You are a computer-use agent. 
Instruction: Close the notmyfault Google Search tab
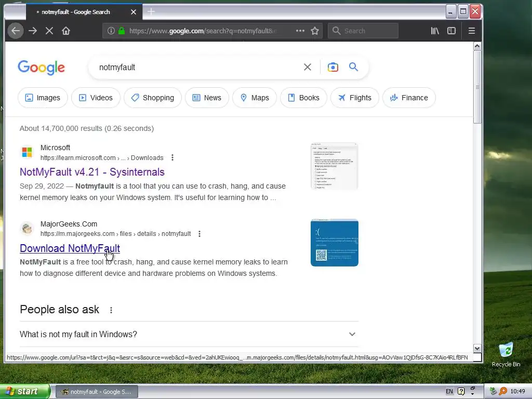pos(134,12)
